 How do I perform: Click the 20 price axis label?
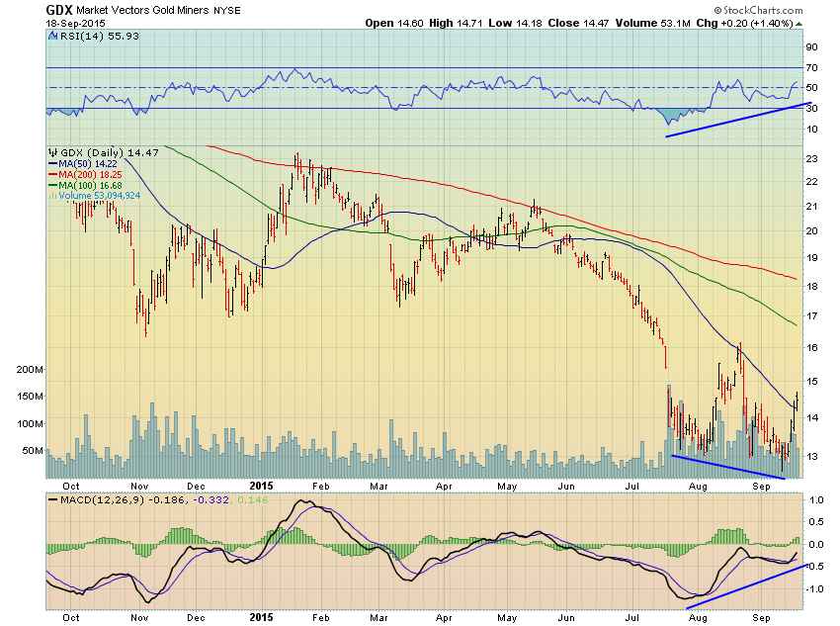(x=811, y=231)
